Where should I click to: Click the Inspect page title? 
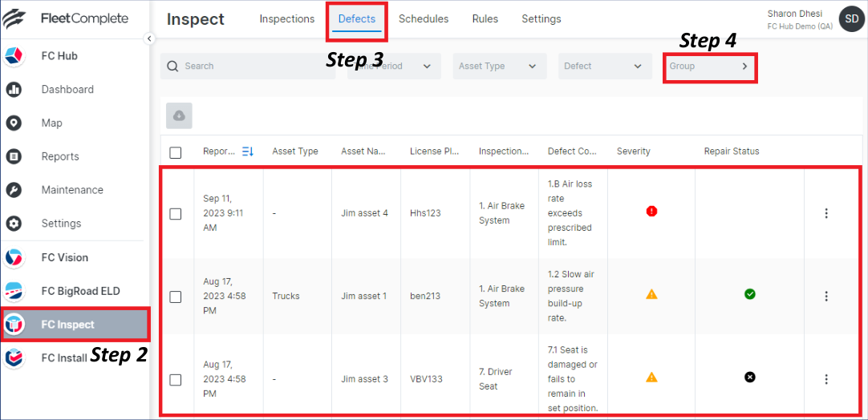[196, 19]
